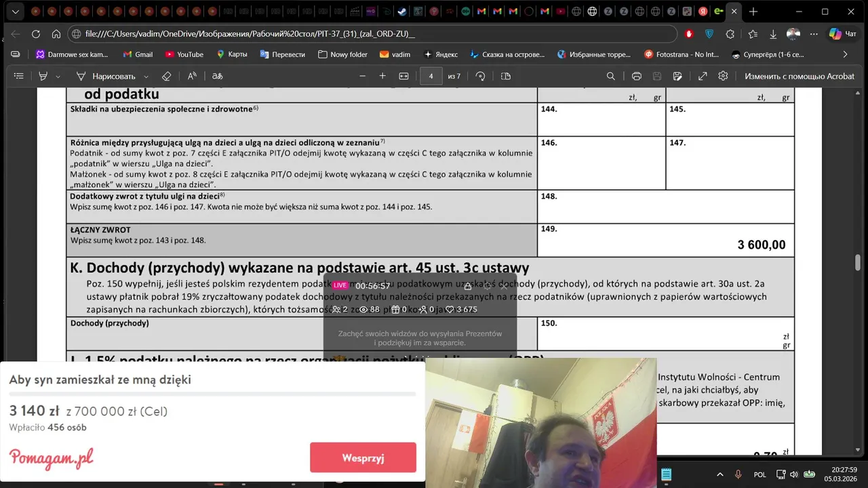Click the page number field showing 4
Screen dimensions: 868x488
(431, 77)
